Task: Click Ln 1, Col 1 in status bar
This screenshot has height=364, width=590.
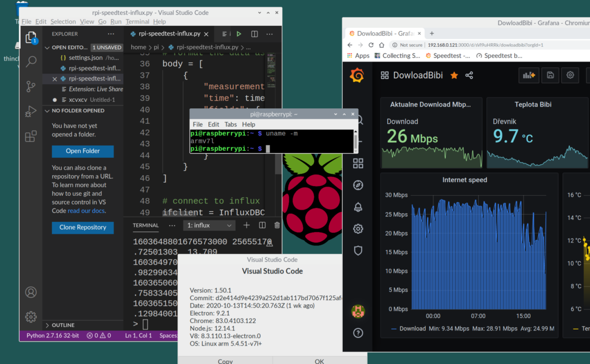Action: click(138, 335)
